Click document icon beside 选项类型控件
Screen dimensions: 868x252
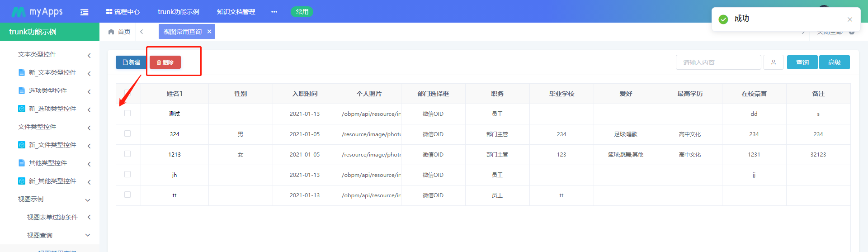[x=21, y=90]
